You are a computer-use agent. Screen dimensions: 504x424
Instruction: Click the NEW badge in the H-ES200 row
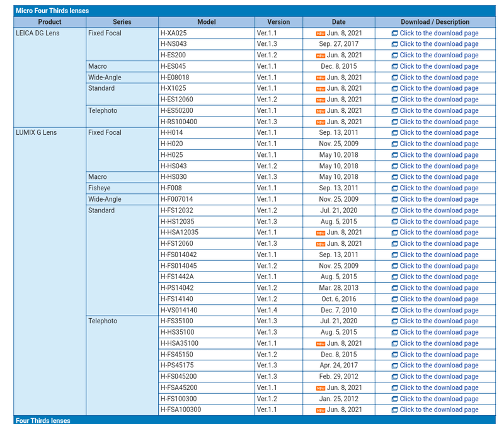(321, 55)
